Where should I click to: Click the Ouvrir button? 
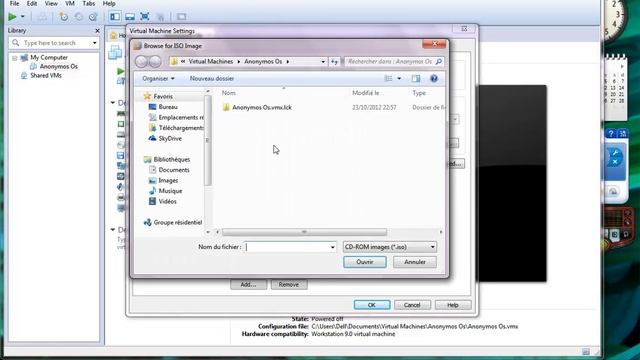pos(365,262)
